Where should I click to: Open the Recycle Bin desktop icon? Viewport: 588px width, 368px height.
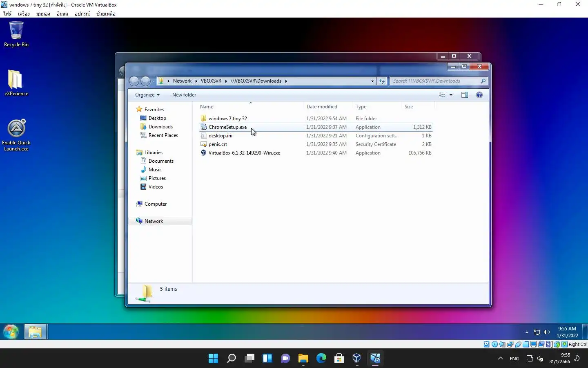coord(16,34)
